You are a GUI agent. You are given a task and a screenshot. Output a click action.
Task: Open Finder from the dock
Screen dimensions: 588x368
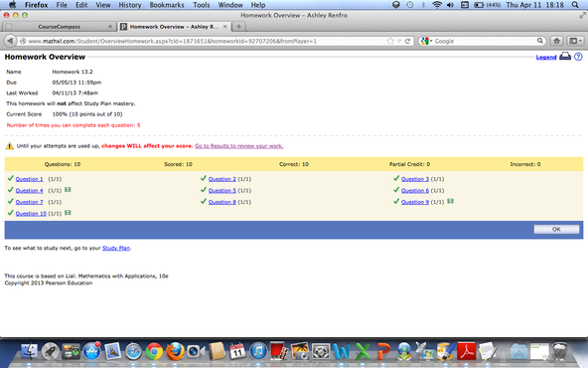(29, 352)
